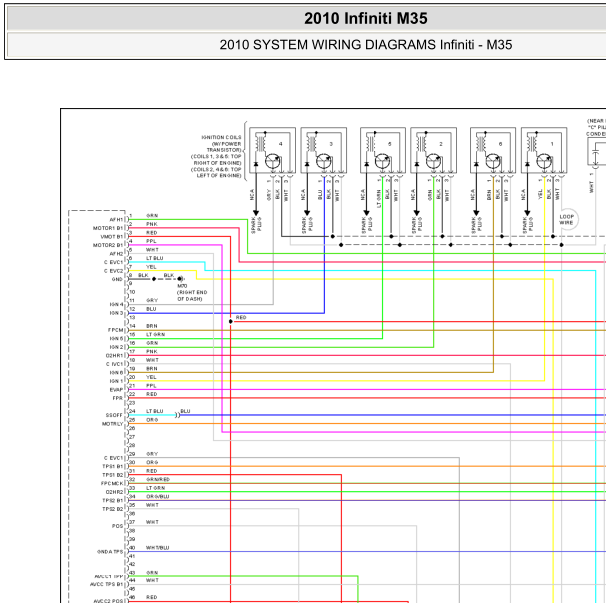Click the 'C EVC2' pin label
606x603 pixels.
(113, 271)
